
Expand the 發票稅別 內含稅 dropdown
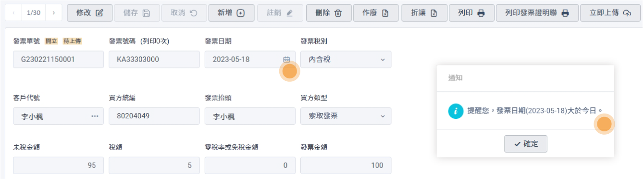click(383, 60)
